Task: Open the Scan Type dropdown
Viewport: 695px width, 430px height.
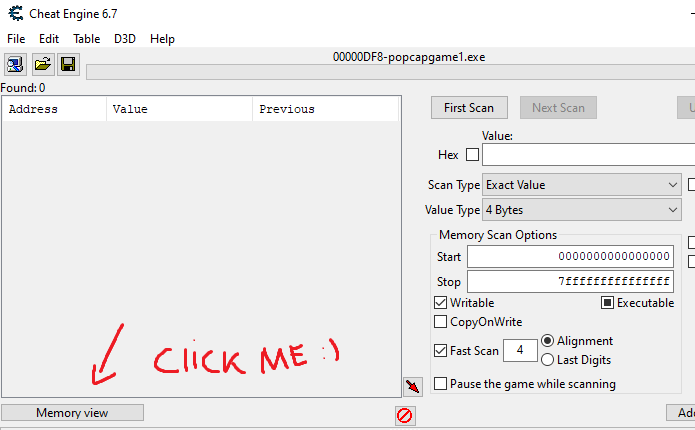Action: click(582, 185)
